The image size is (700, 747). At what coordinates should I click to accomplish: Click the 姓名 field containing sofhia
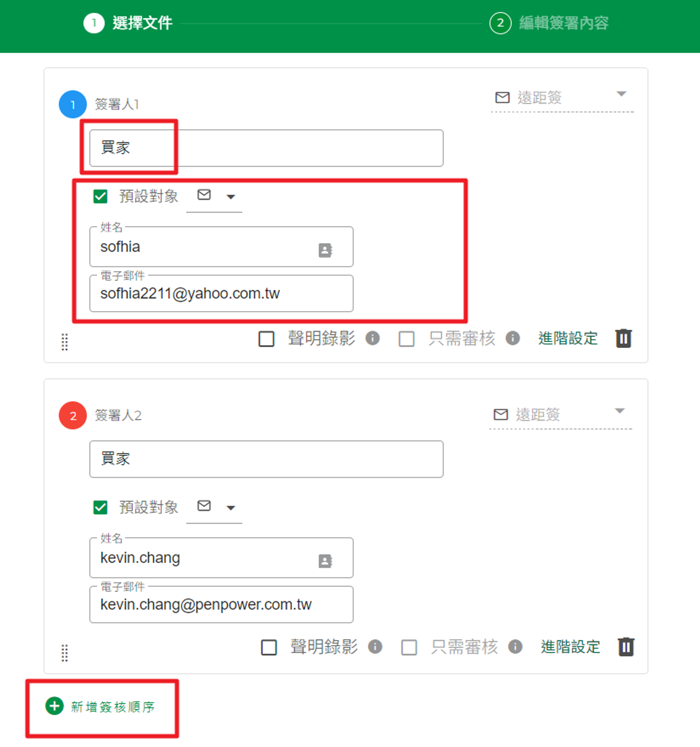coord(221,247)
